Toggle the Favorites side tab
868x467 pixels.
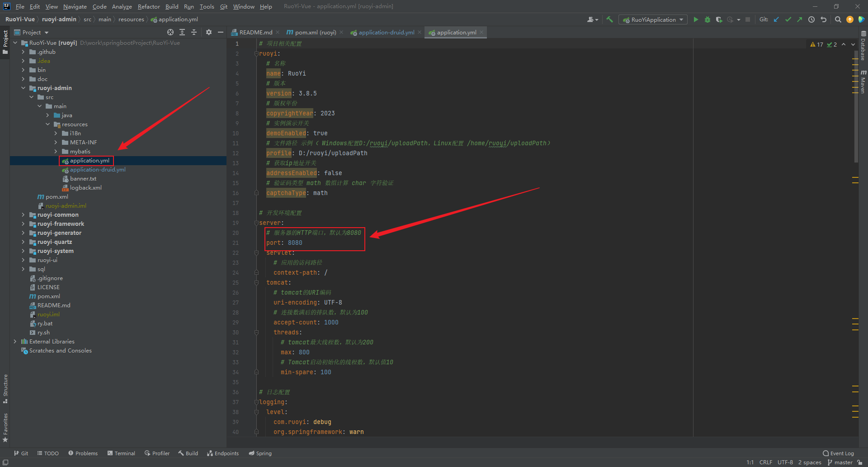pyautogui.click(x=5, y=428)
